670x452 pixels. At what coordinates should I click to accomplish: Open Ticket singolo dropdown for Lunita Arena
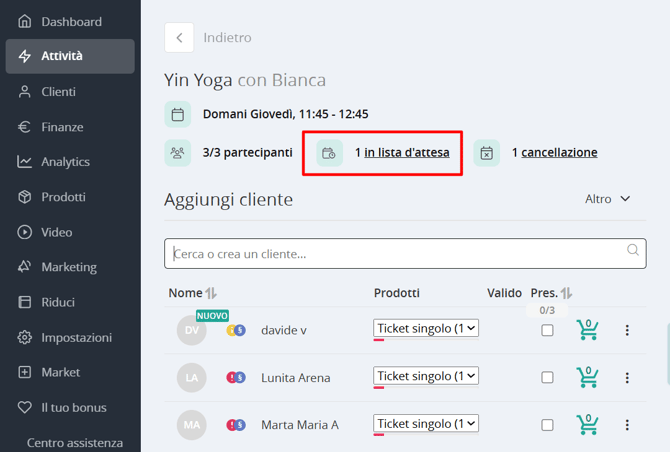click(x=426, y=376)
